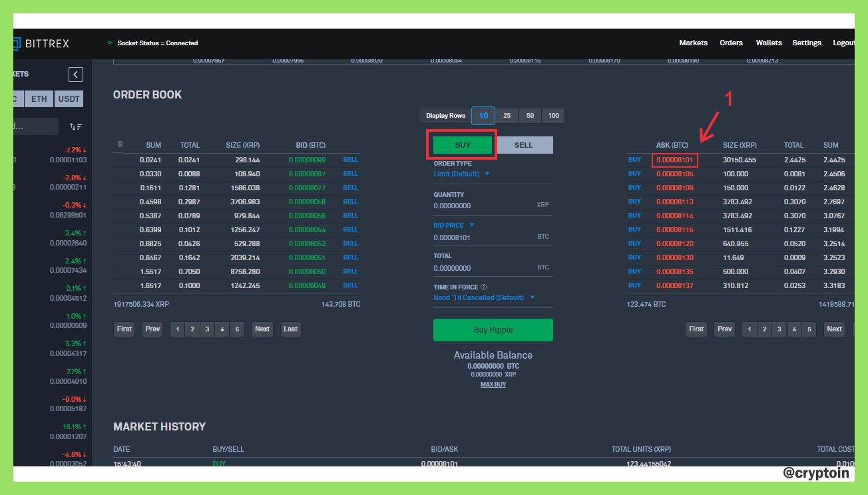This screenshot has width=868, height=495.
Task: Open the Bid Price dropdown arrow
Action: [472, 225]
